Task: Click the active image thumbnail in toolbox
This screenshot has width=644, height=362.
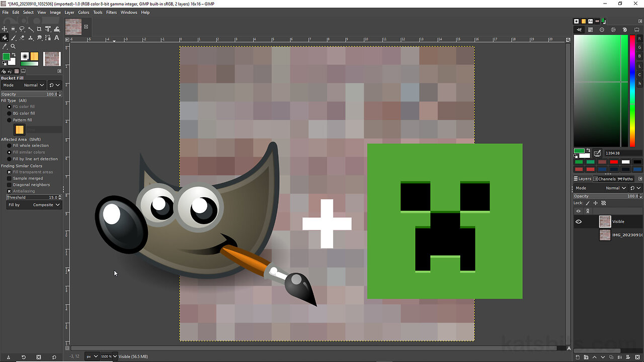Action: (x=52, y=59)
